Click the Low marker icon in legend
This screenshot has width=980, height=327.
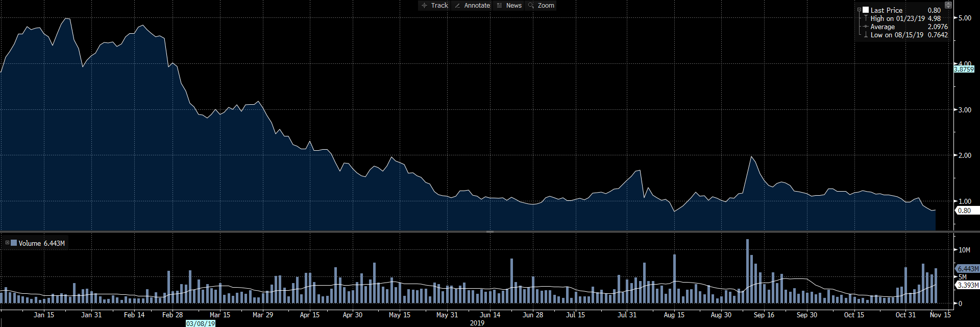click(866, 35)
